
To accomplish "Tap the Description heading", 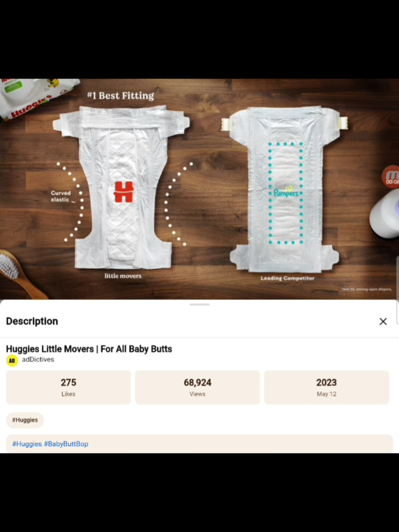I will [x=32, y=321].
